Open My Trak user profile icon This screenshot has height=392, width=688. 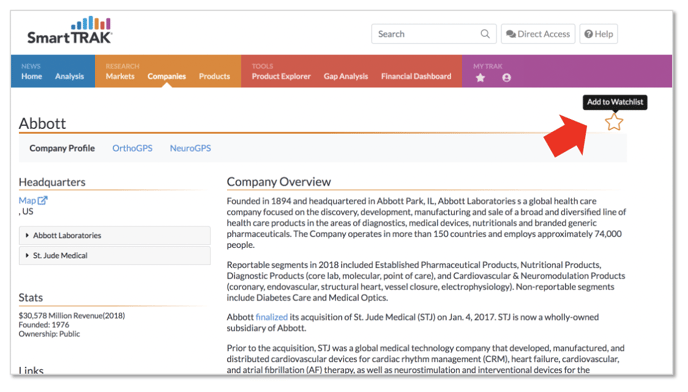point(506,78)
